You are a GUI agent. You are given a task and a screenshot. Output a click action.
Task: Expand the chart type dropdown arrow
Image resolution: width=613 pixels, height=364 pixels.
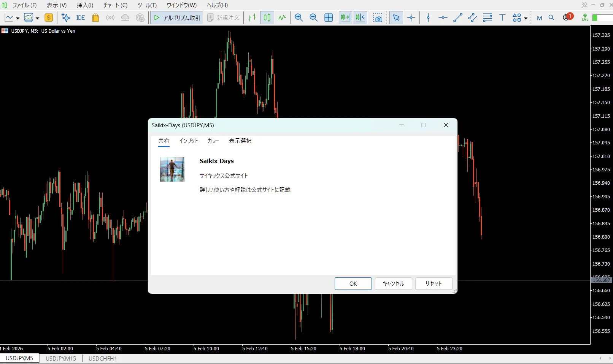(x=17, y=18)
